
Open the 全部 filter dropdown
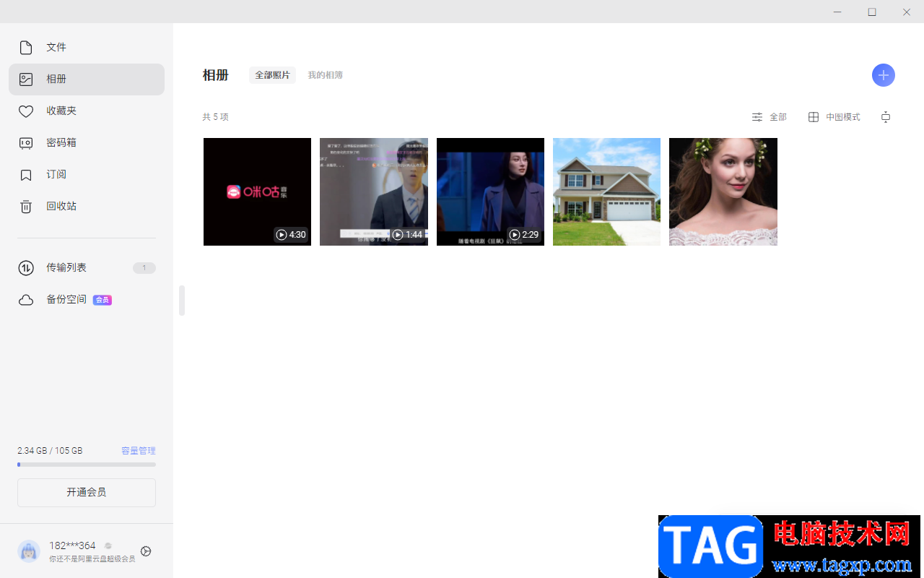[770, 117]
